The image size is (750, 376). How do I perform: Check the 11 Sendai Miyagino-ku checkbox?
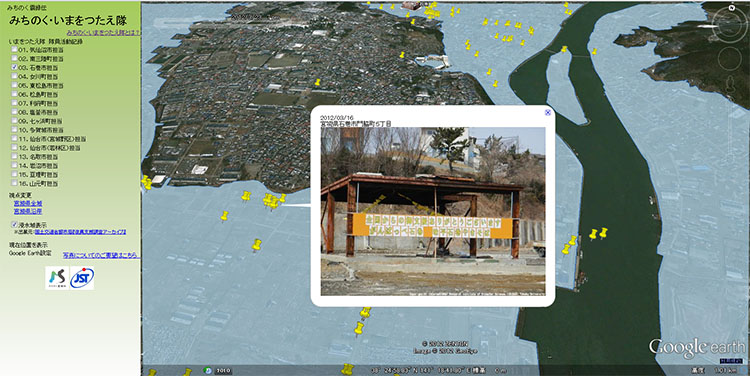click(15, 139)
